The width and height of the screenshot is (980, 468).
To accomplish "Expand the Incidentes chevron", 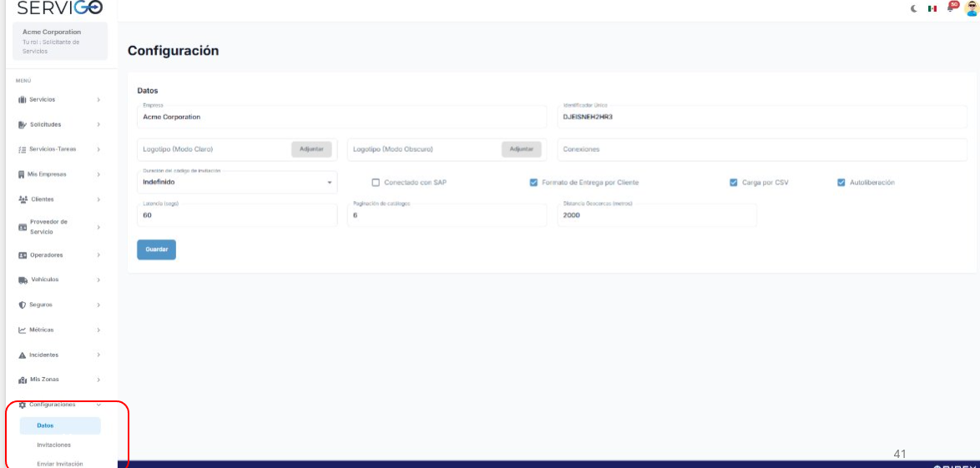I will pyautogui.click(x=99, y=355).
